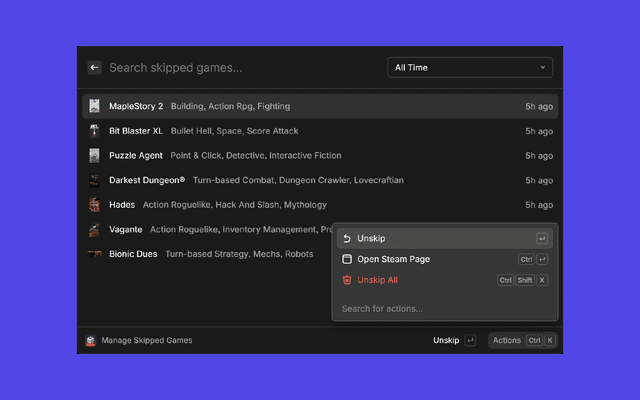This screenshot has height=400, width=640.
Task: Click the 5h ago time on Hades row
Action: pos(539,205)
